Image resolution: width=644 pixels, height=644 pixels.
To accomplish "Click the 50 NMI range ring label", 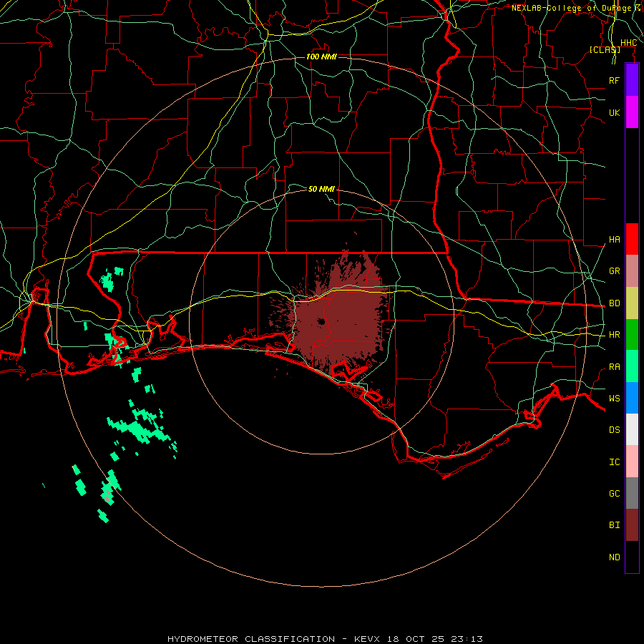I will click(x=321, y=189).
